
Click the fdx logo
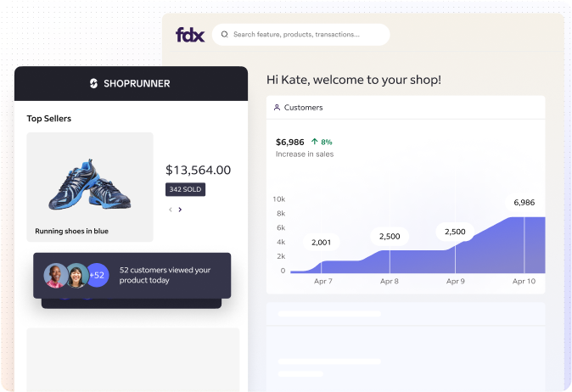point(190,35)
